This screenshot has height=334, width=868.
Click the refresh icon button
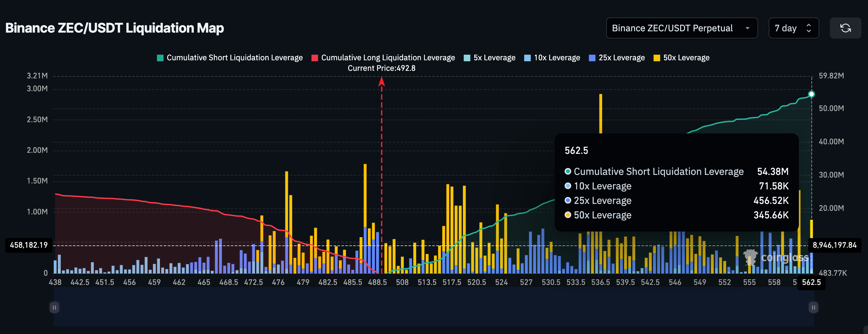pos(845,28)
